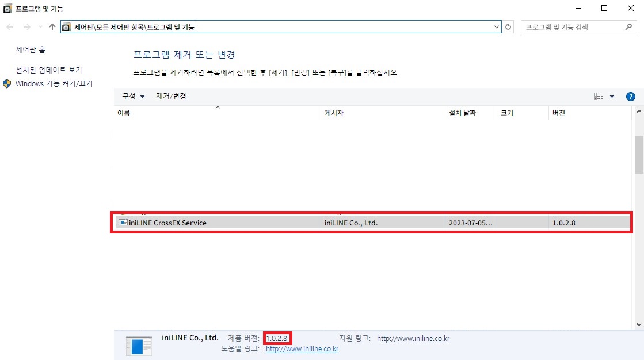Change view with the view layout icon
This screenshot has height=360, width=644.
(599, 97)
